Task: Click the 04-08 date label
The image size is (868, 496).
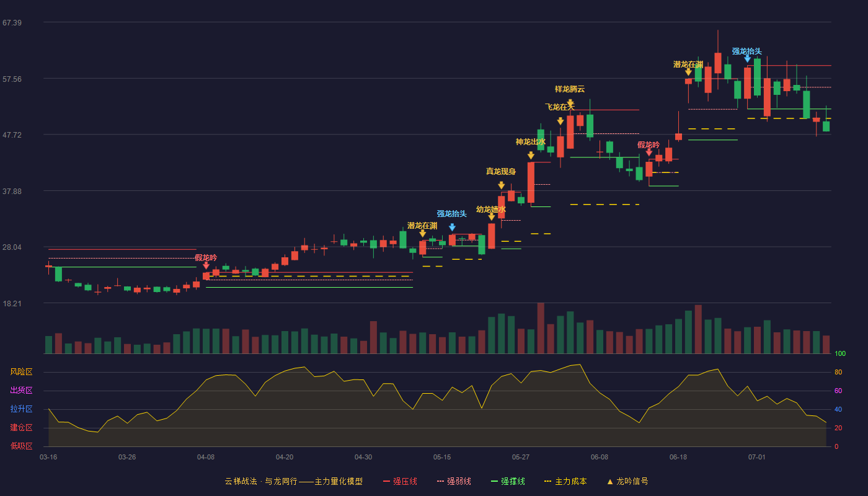Action: click(x=206, y=457)
